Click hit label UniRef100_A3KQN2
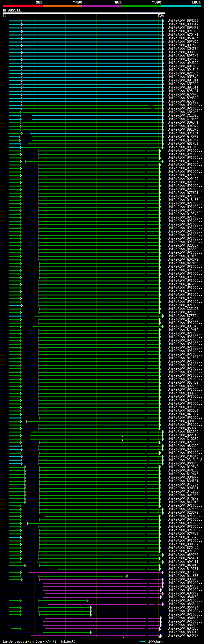204x644 pixels. 183,260
